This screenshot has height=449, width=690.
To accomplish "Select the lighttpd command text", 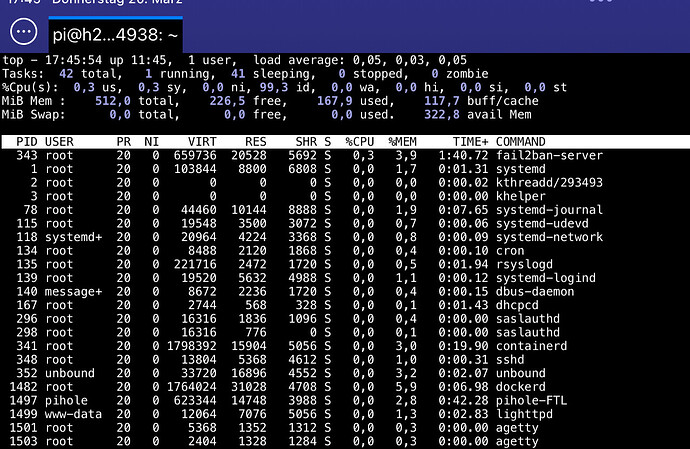I will pos(524,415).
